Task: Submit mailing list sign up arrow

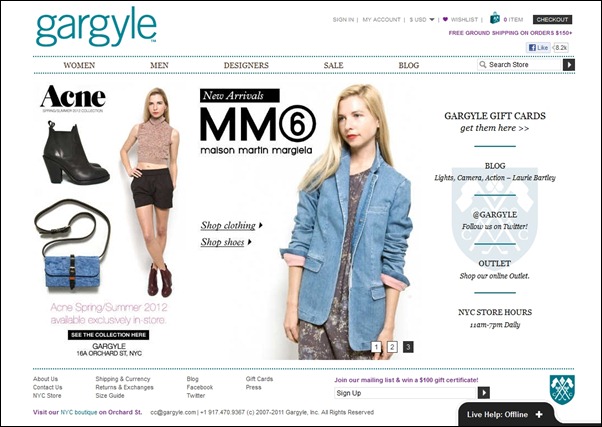Action: tap(484, 393)
